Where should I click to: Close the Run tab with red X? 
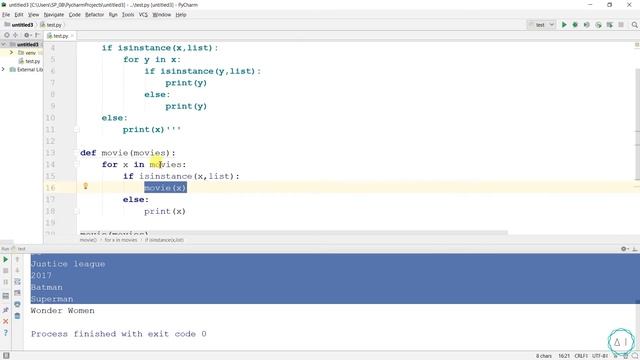tap(6, 322)
